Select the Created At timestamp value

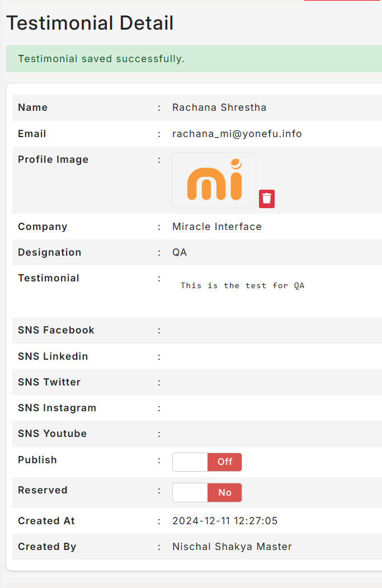click(225, 521)
